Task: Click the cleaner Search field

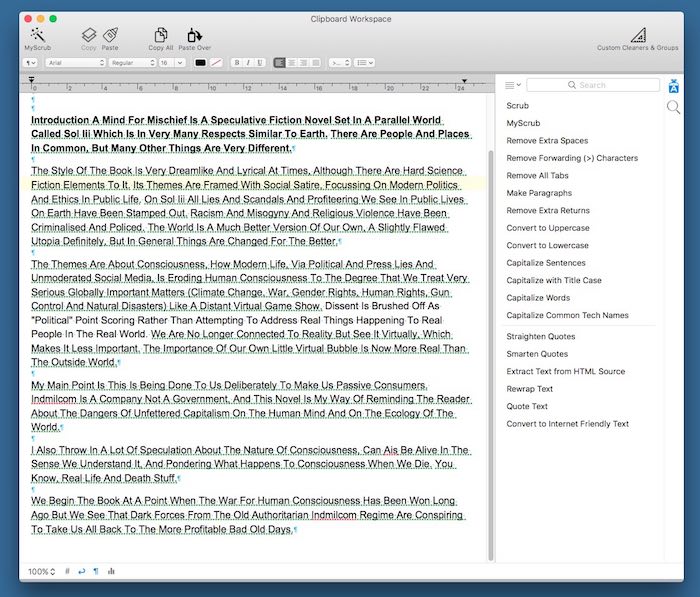Action: (592, 85)
